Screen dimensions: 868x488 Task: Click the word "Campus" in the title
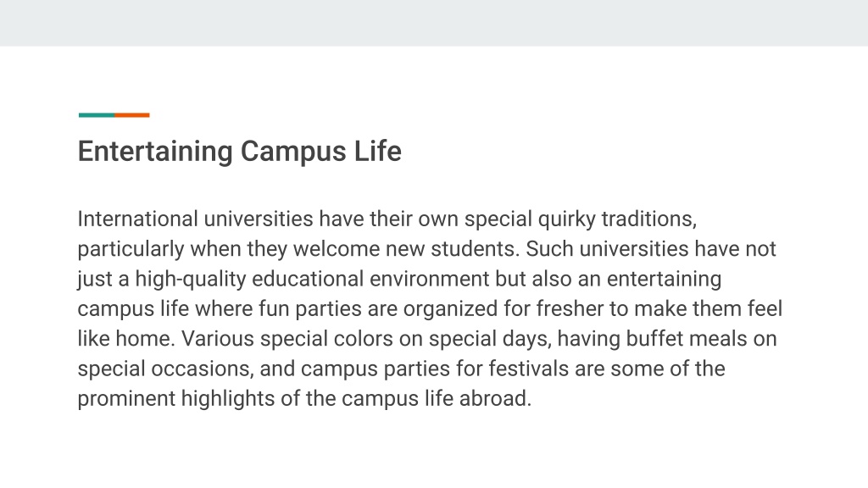[x=293, y=152]
